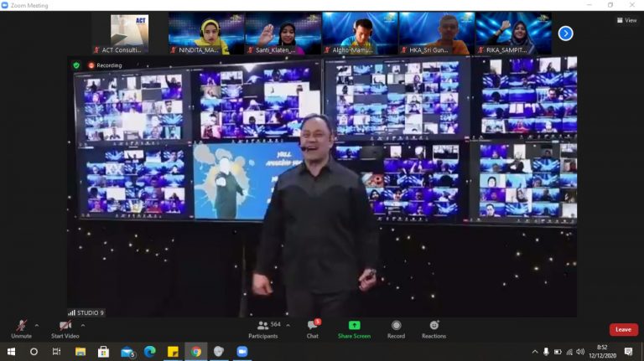Open the Chat panel

pos(312,327)
